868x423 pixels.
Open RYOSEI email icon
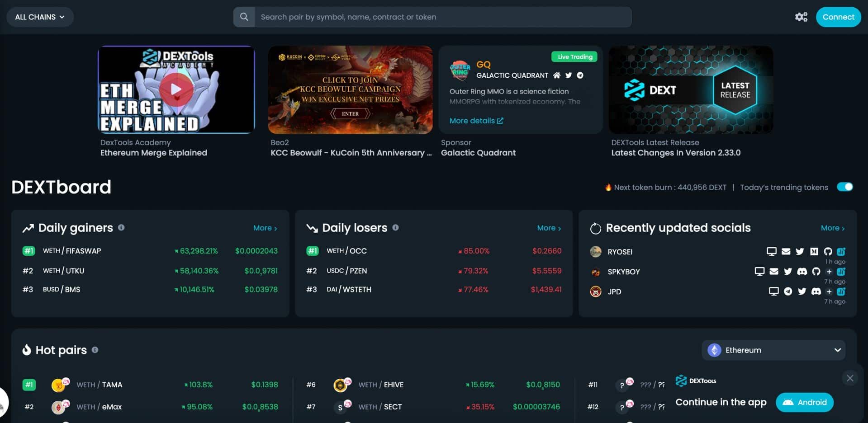click(786, 251)
